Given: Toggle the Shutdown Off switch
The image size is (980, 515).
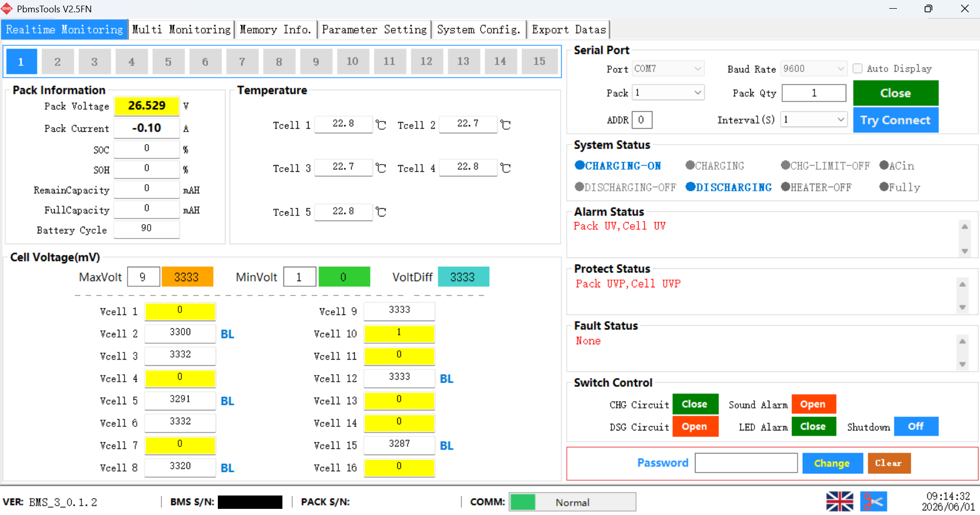Looking at the screenshot, I should [x=916, y=426].
